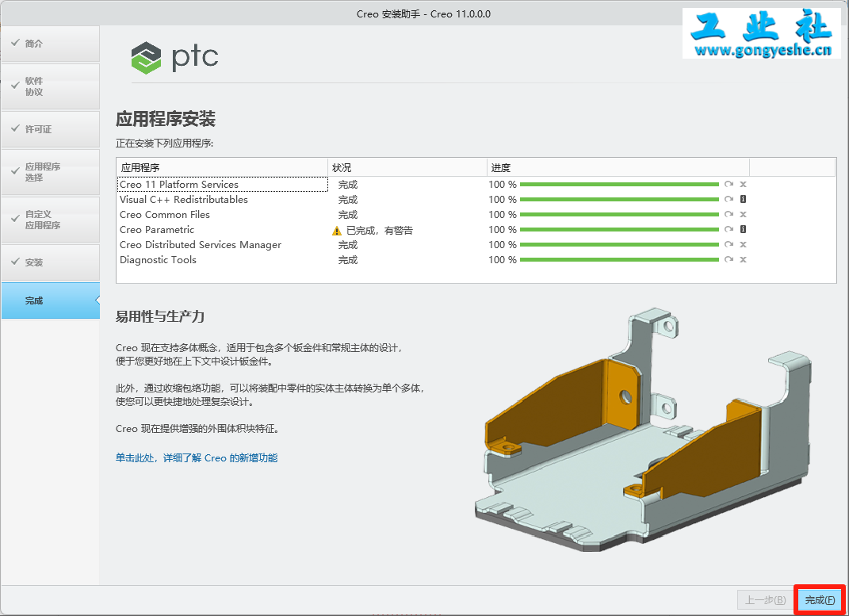
Task: Go to the 许可证 step
Action: coord(51,129)
